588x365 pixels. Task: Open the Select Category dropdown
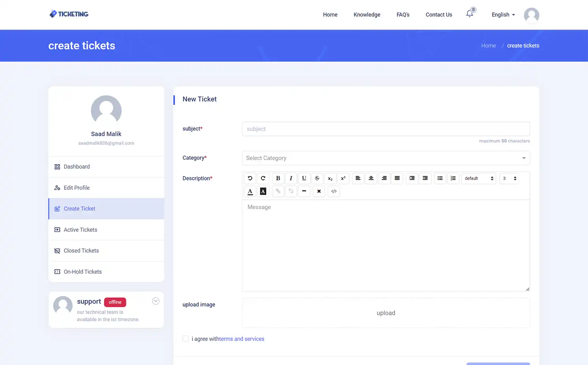(x=386, y=158)
